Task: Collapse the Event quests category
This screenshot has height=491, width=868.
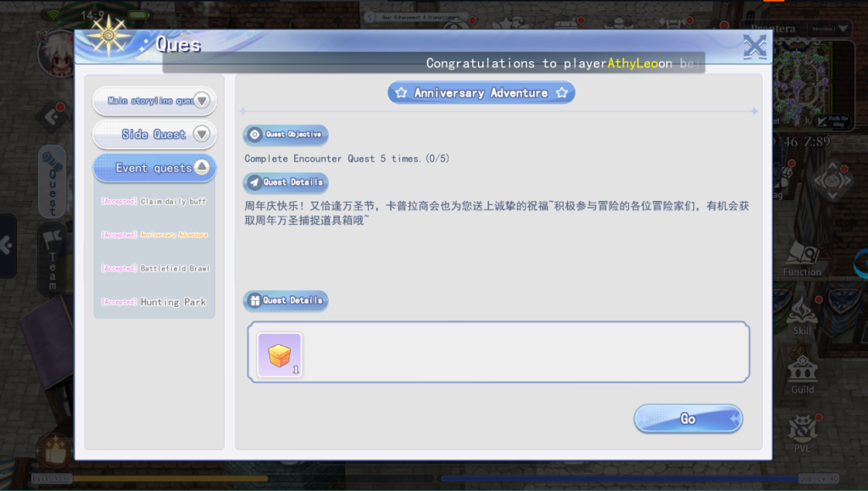Action: click(x=154, y=168)
